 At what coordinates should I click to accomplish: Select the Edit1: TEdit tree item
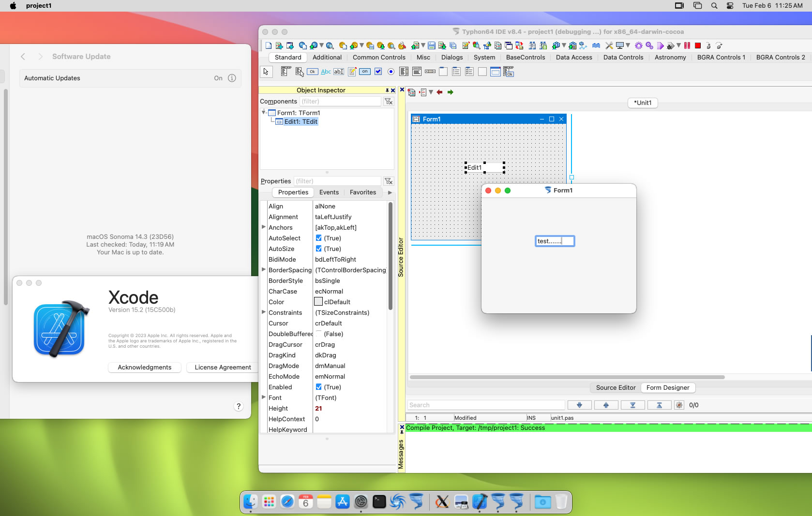(x=301, y=121)
